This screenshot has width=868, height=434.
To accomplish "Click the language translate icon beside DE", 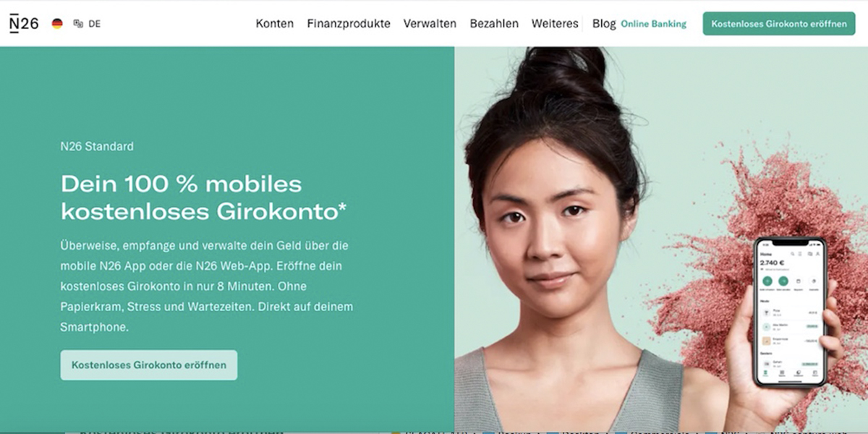I will (78, 24).
